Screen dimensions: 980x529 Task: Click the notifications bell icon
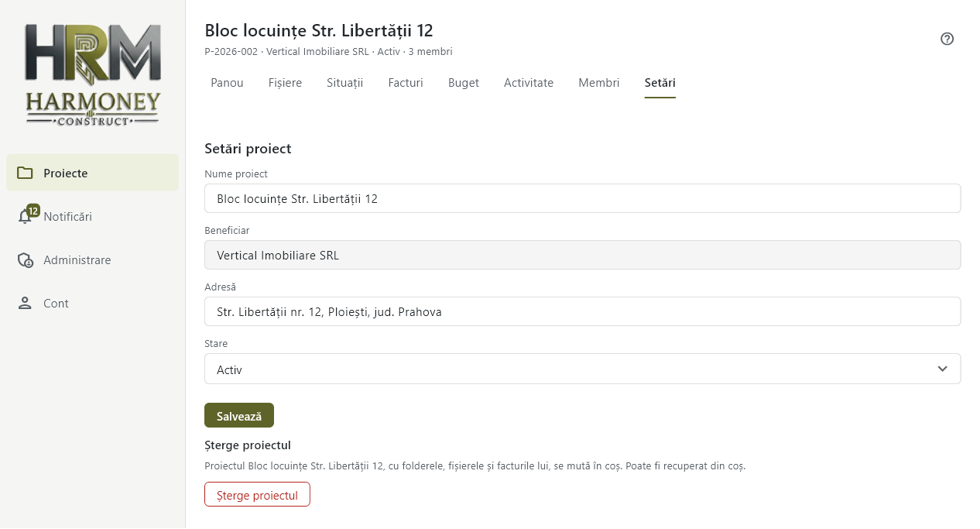(25, 217)
